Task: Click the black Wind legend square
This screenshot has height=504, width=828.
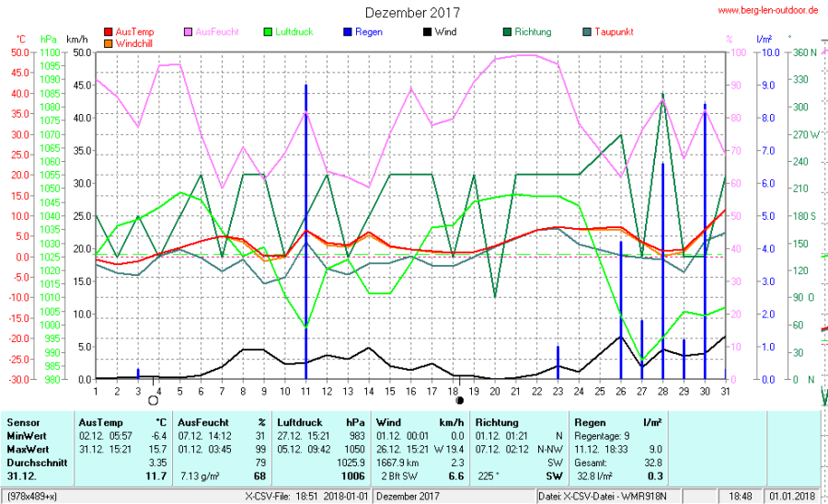Action: coord(429,32)
